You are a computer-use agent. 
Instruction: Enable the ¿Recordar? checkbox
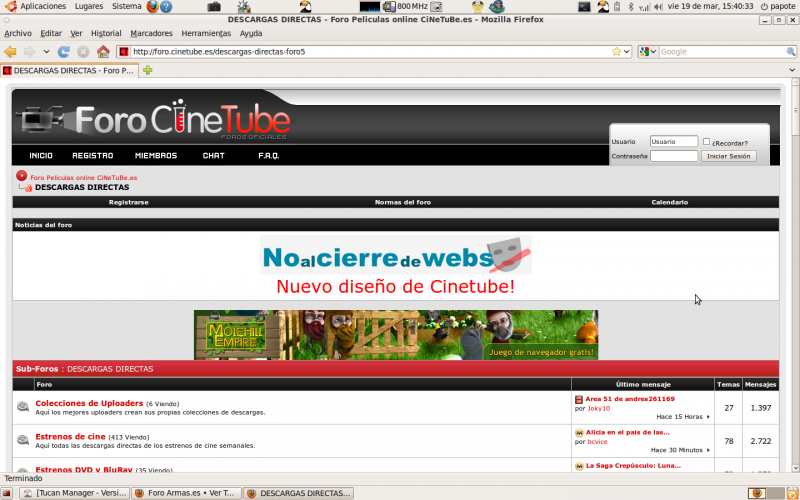[707, 142]
